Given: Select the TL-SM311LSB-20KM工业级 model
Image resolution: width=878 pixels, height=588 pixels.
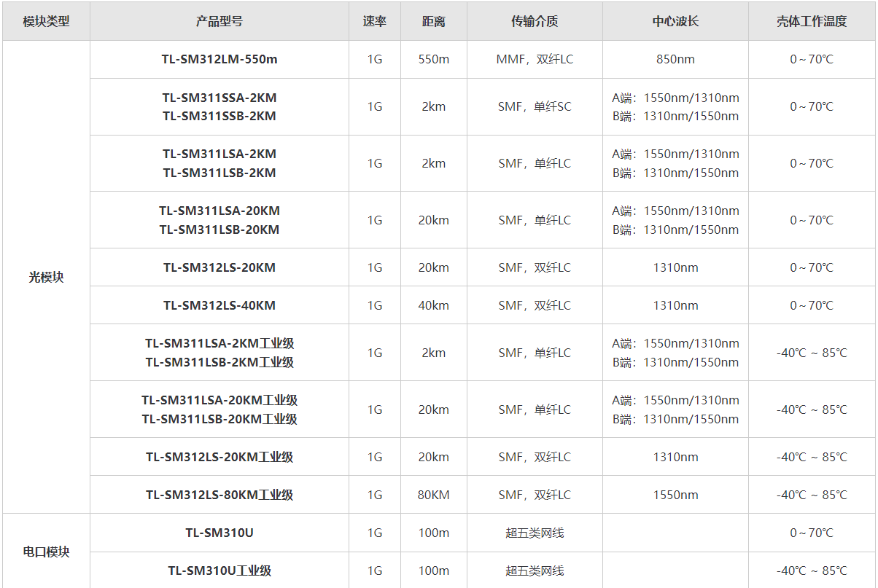Looking at the screenshot, I should coord(219,419).
